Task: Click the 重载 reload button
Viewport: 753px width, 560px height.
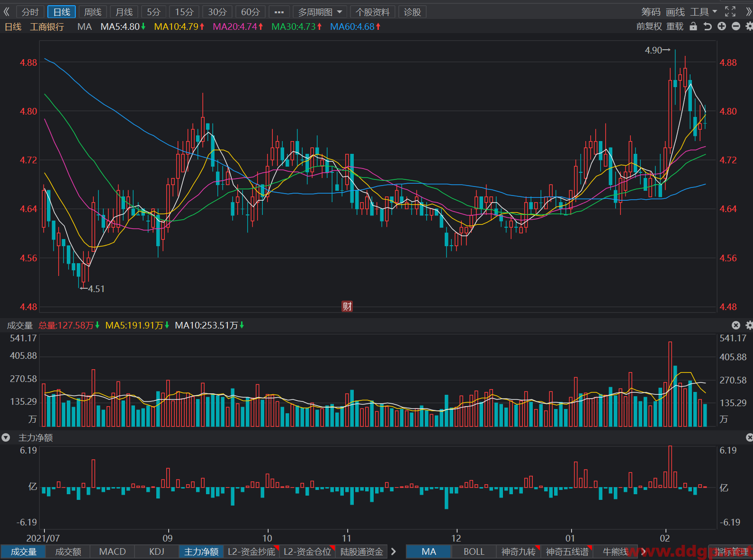Action: click(x=675, y=27)
